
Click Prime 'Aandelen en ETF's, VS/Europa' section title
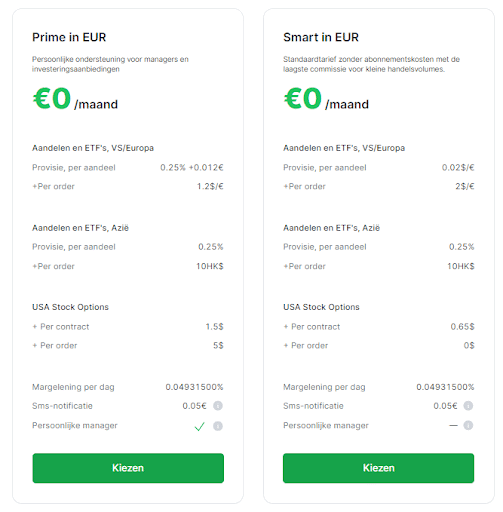(93, 148)
